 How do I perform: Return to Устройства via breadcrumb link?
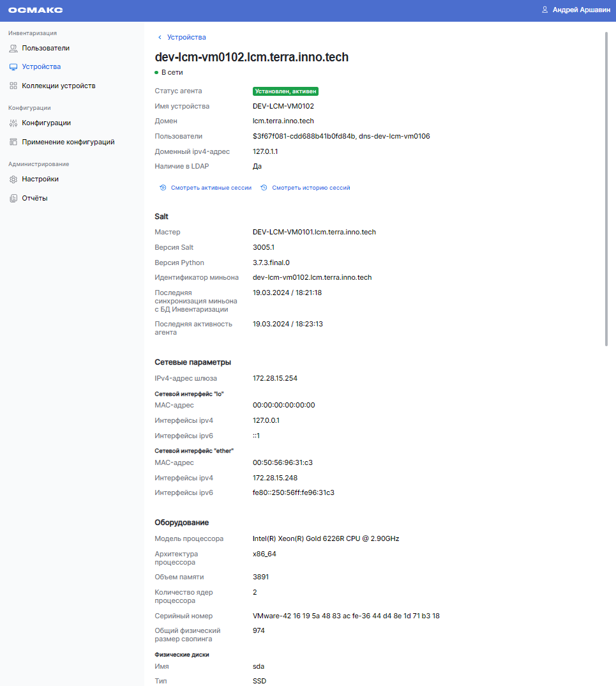186,38
